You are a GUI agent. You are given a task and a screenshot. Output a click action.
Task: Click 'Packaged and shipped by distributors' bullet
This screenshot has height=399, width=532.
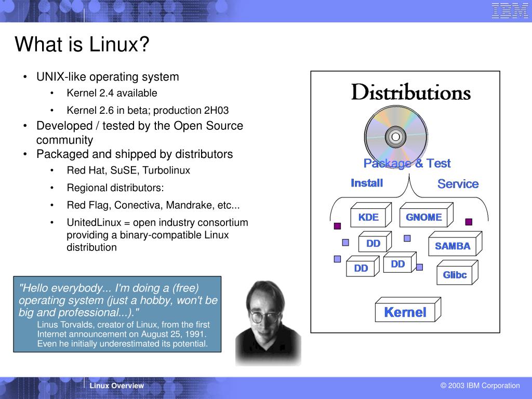point(135,154)
